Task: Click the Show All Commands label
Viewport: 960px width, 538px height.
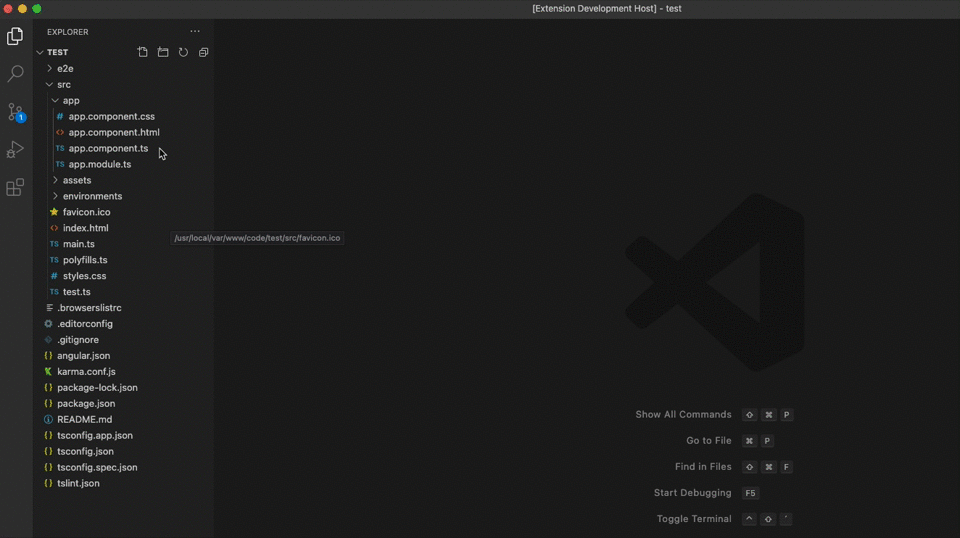Action: [683, 414]
